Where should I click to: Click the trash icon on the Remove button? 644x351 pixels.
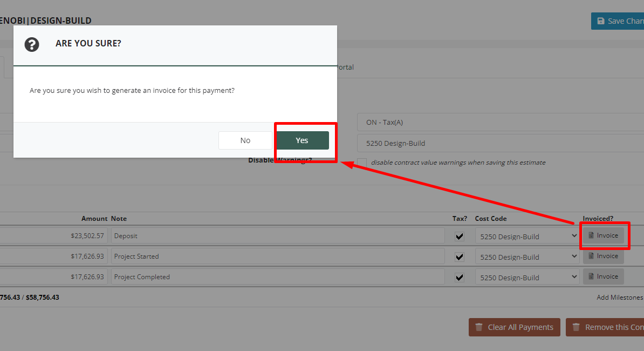tap(576, 327)
